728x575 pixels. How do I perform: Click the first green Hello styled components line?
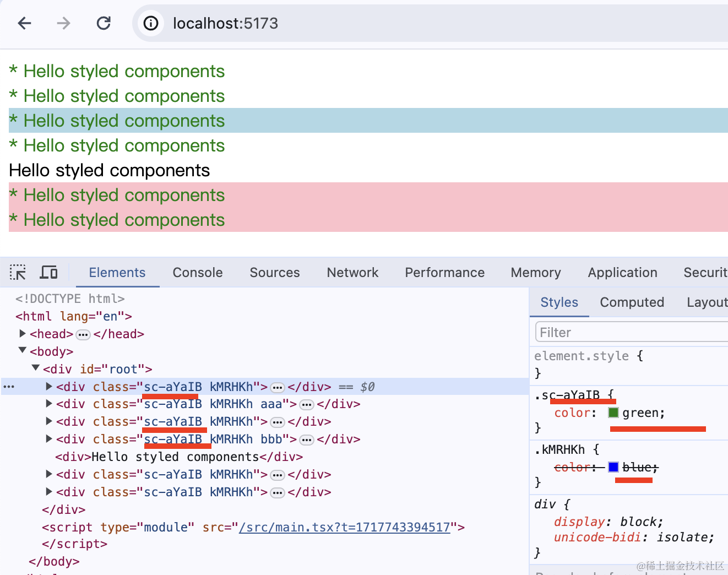(117, 71)
